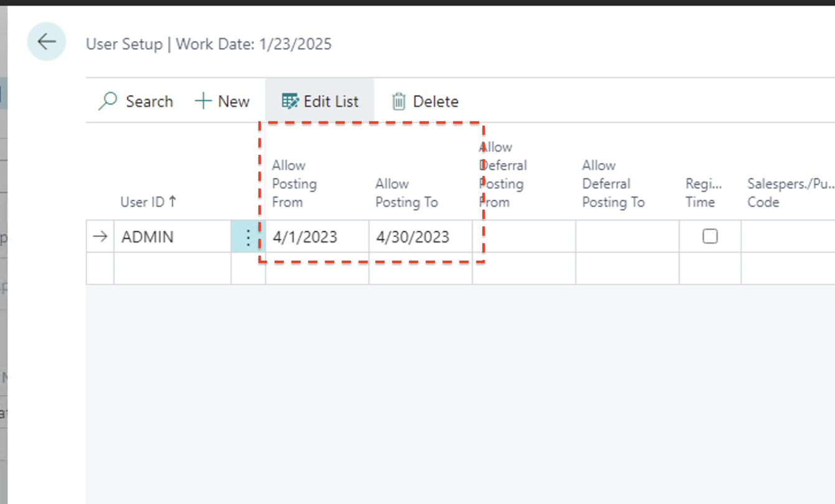Screen dimensions: 835x504
Task: Click ADMIN's empty Salespers./Purch. Code cell
Action: pyautogui.click(x=787, y=237)
